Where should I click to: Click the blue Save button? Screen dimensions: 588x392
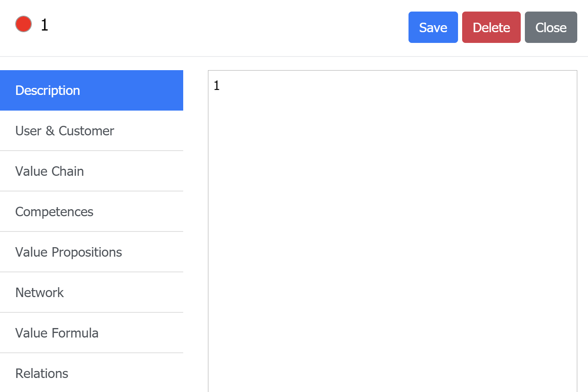(x=433, y=27)
